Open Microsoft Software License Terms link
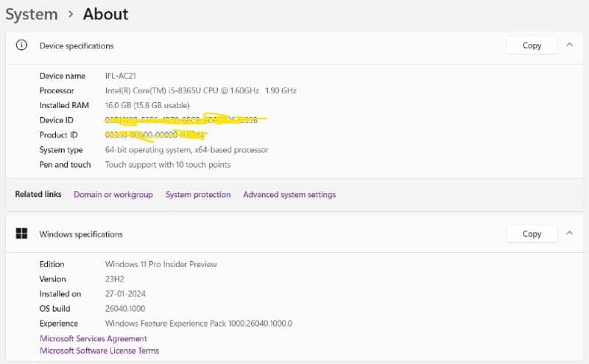Screen dimensions: 589x364 pos(99,351)
